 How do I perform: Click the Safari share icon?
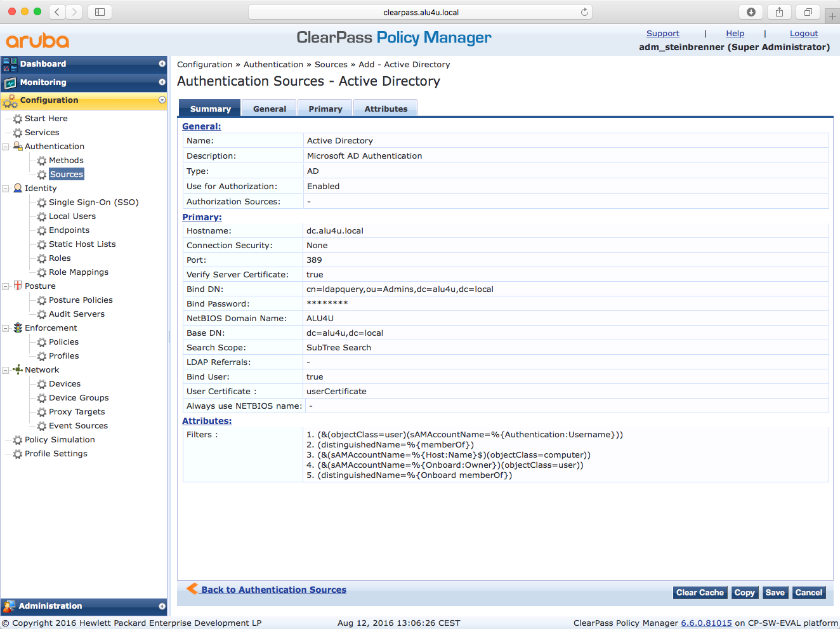[x=779, y=12]
